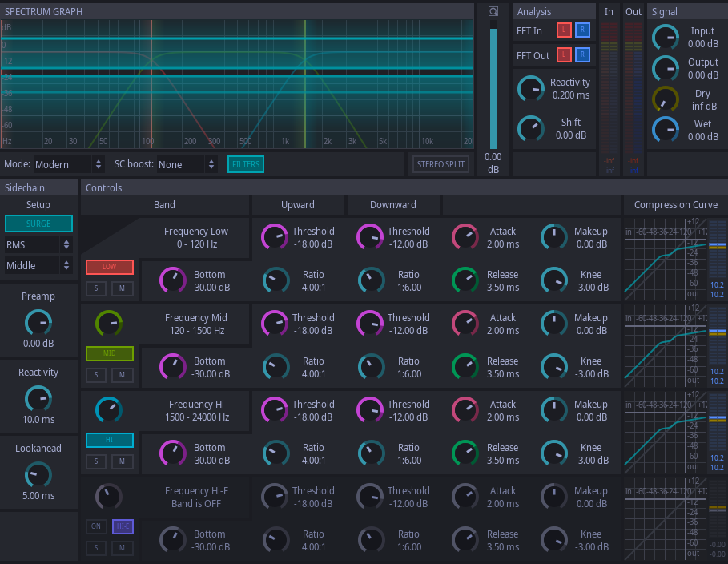Click the Wet signal knob
Image resolution: width=728 pixels, height=564 pixels.
(x=665, y=130)
